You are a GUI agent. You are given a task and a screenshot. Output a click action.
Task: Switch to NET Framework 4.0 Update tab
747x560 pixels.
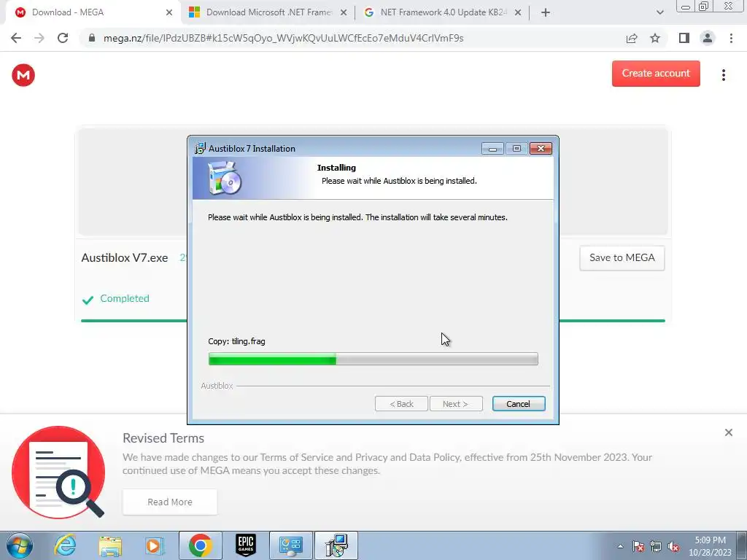point(444,12)
